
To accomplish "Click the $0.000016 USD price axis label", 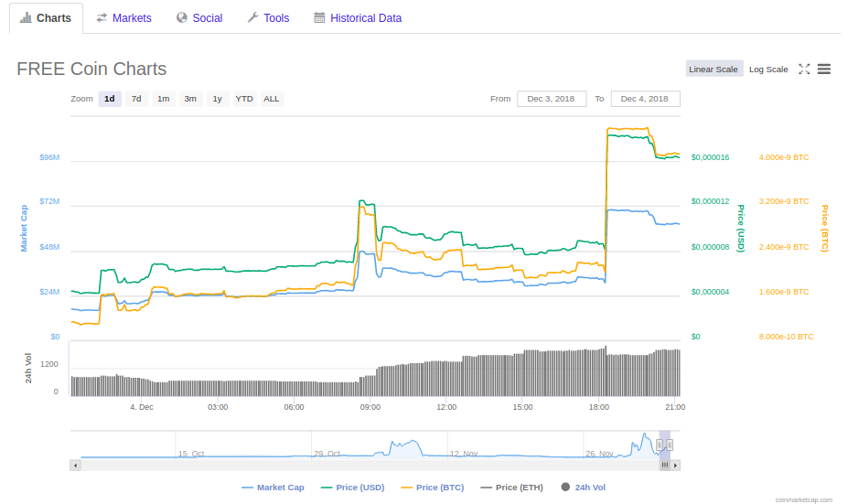I will pyautogui.click(x=710, y=157).
